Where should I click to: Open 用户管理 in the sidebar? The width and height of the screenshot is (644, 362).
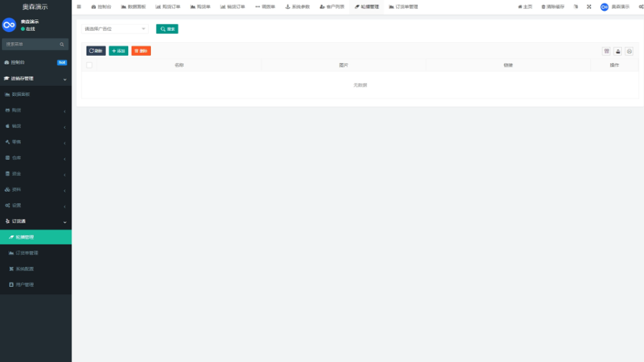point(36,285)
